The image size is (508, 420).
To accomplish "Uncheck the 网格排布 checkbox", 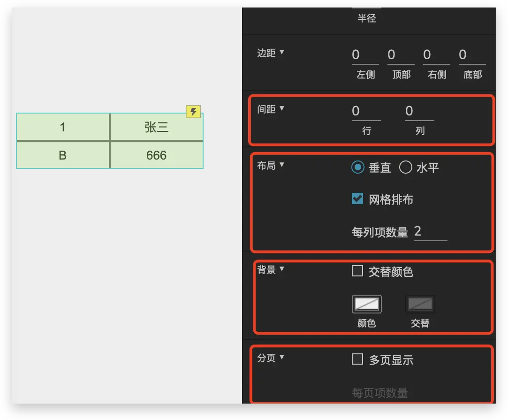I will [x=357, y=199].
